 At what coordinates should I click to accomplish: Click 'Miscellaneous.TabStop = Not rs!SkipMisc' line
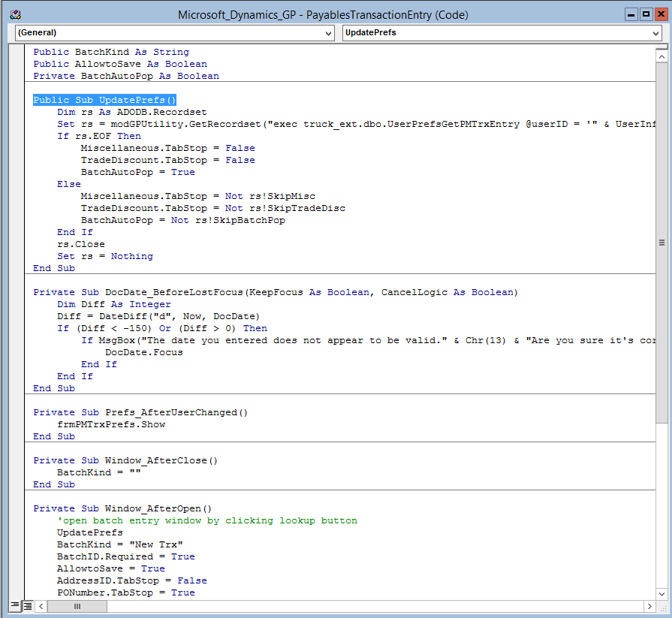click(198, 196)
